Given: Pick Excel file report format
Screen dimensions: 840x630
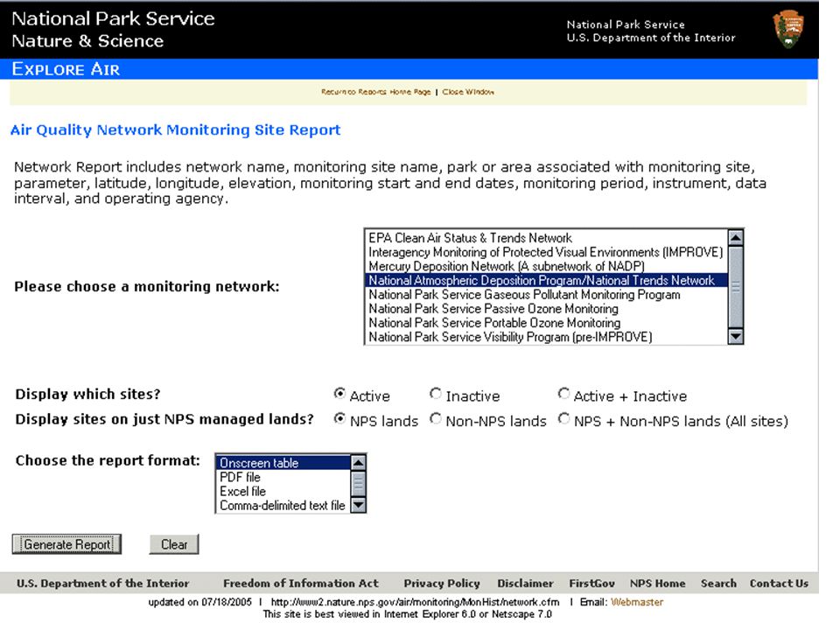Looking at the screenshot, I should click(283, 491).
